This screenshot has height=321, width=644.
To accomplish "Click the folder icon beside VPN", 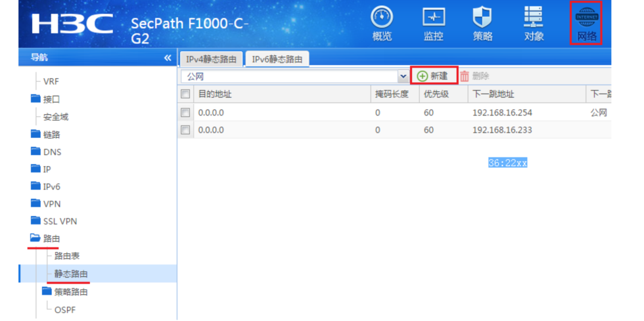I will 35,203.
